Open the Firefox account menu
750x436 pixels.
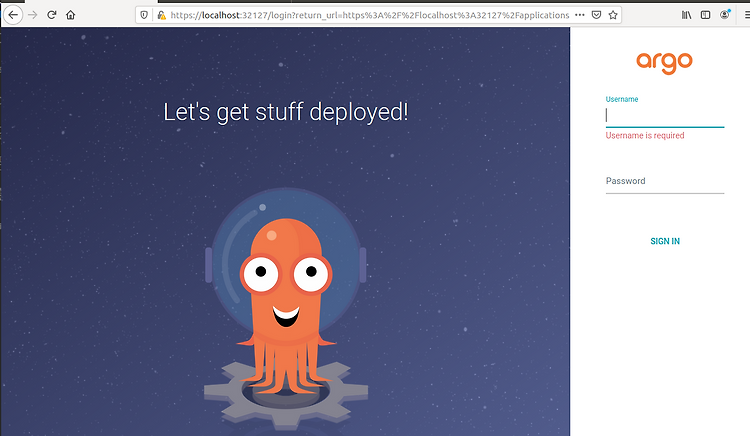pos(725,15)
